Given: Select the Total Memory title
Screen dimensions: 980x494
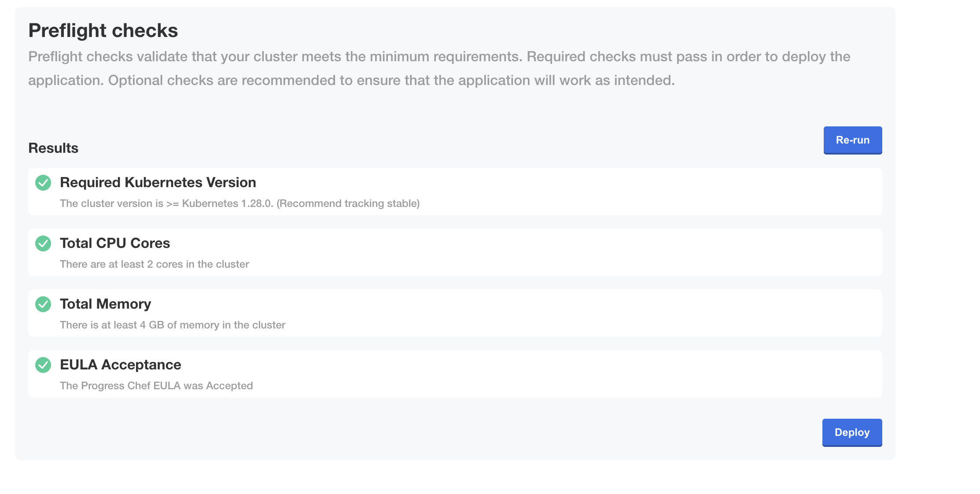Looking at the screenshot, I should 106,304.
